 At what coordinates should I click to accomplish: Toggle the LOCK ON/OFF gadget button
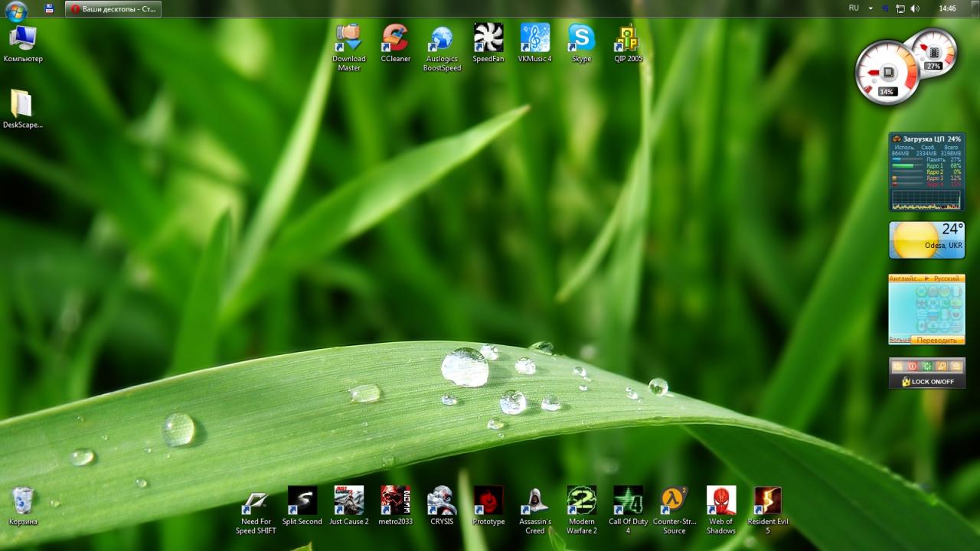927,381
